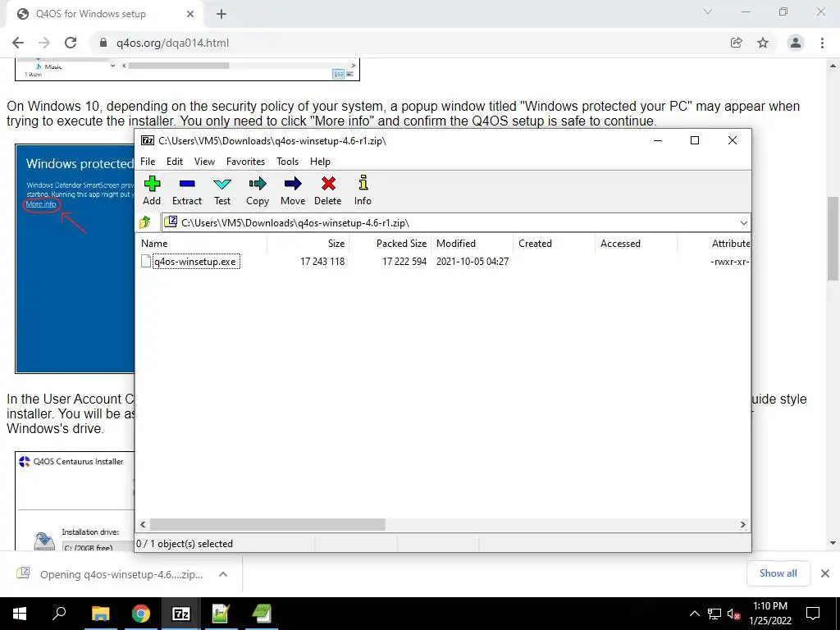
Task: Open the Favorites menu in 7-Zip
Action: point(245,162)
